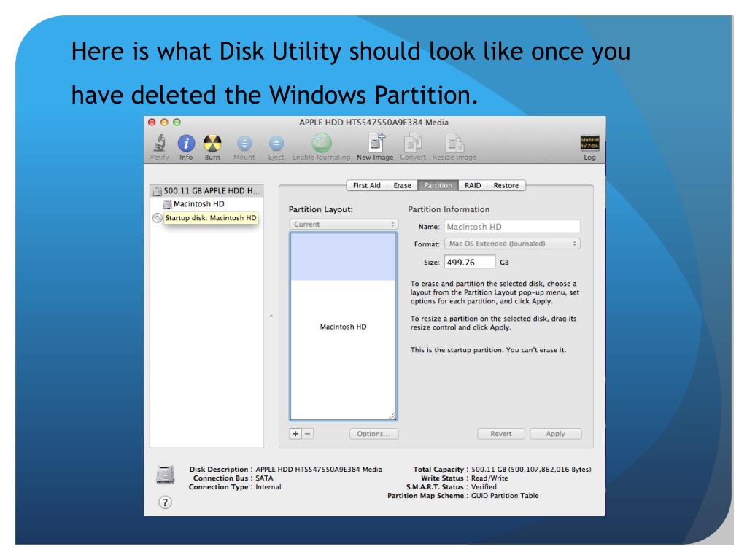747x560 pixels.
Task: Select the 500.11 GB APPLE HDD disk
Action: point(206,190)
